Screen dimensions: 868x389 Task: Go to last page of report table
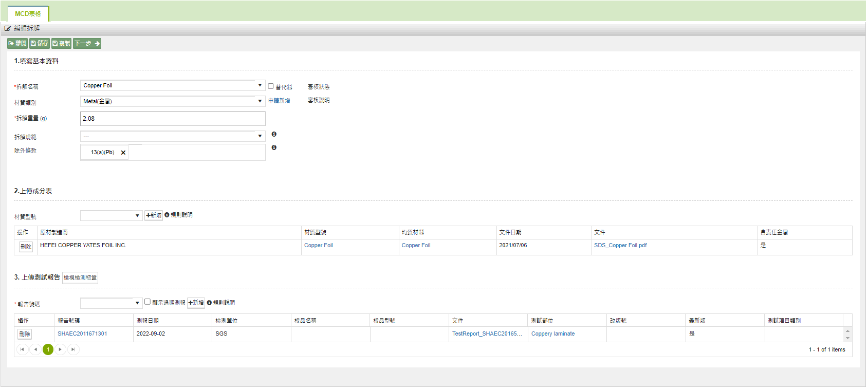[73, 349]
